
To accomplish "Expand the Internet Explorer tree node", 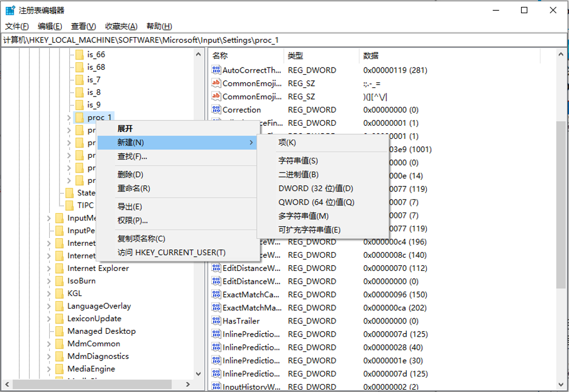I will (x=50, y=268).
